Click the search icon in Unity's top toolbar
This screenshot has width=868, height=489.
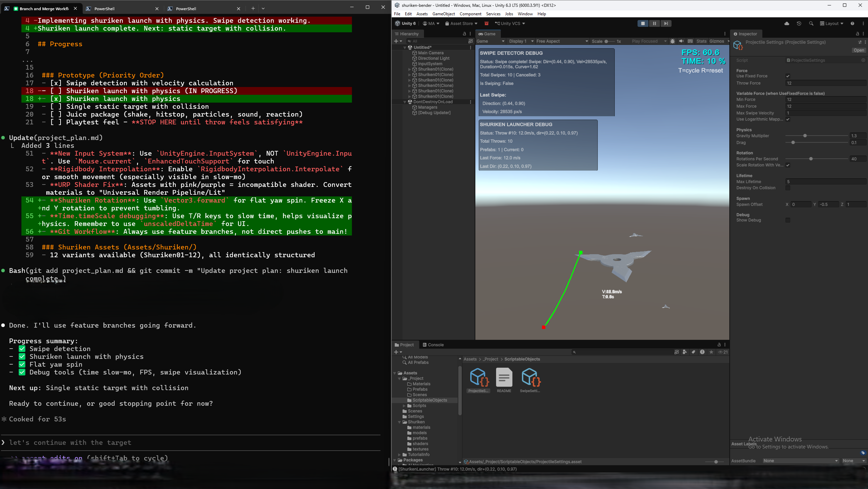811,23
